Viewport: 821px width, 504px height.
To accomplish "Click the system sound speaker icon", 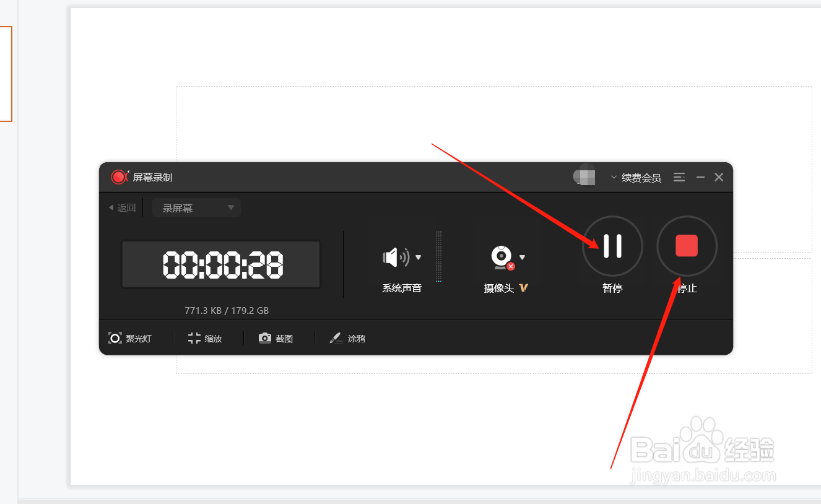I will point(396,258).
